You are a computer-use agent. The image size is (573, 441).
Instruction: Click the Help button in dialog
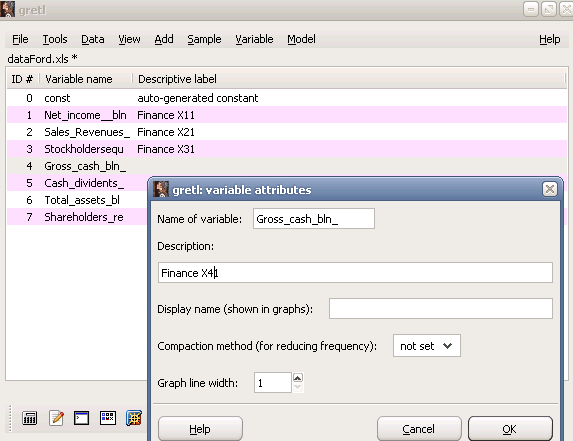pos(200,429)
